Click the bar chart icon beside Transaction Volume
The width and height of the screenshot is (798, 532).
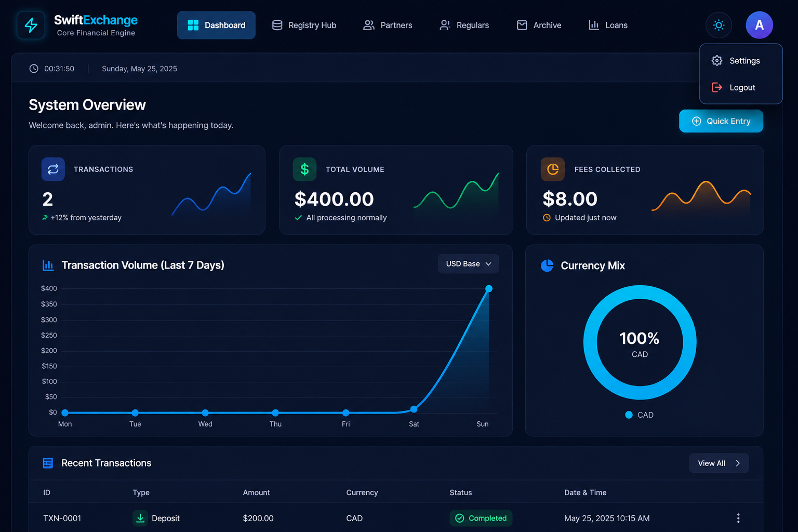pyautogui.click(x=48, y=265)
